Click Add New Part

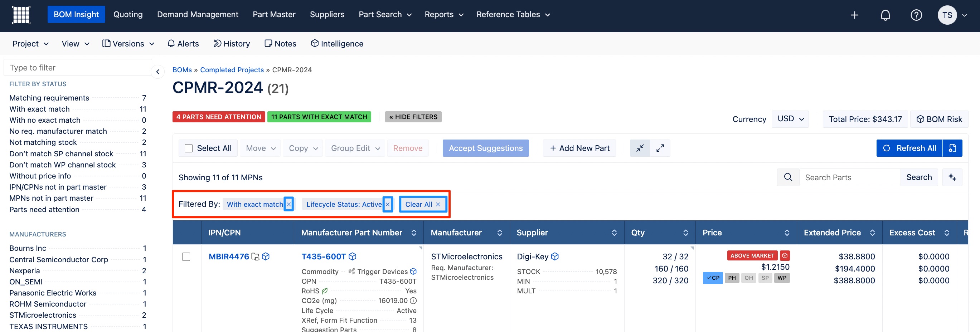pos(579,148)
